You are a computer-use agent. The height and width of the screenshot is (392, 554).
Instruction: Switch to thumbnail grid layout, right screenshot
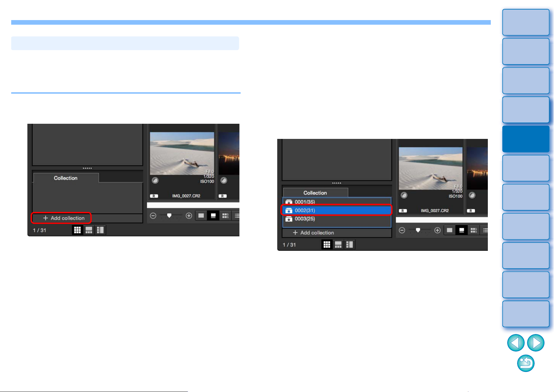(x=327, y=245)
